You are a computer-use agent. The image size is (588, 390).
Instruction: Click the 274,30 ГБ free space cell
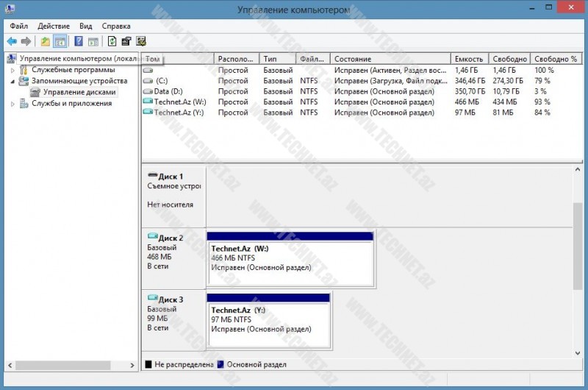pos(508,81)
